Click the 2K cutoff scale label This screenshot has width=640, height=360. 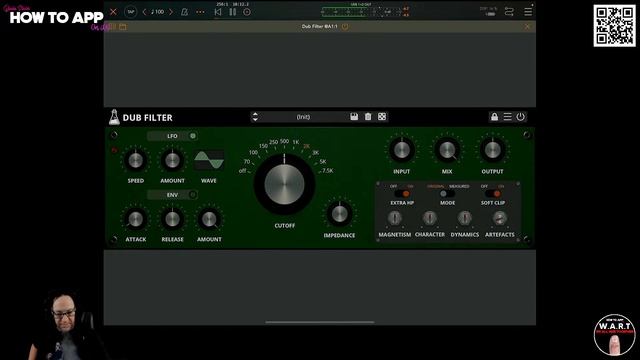pyautogui.click(x=306, y=146)
